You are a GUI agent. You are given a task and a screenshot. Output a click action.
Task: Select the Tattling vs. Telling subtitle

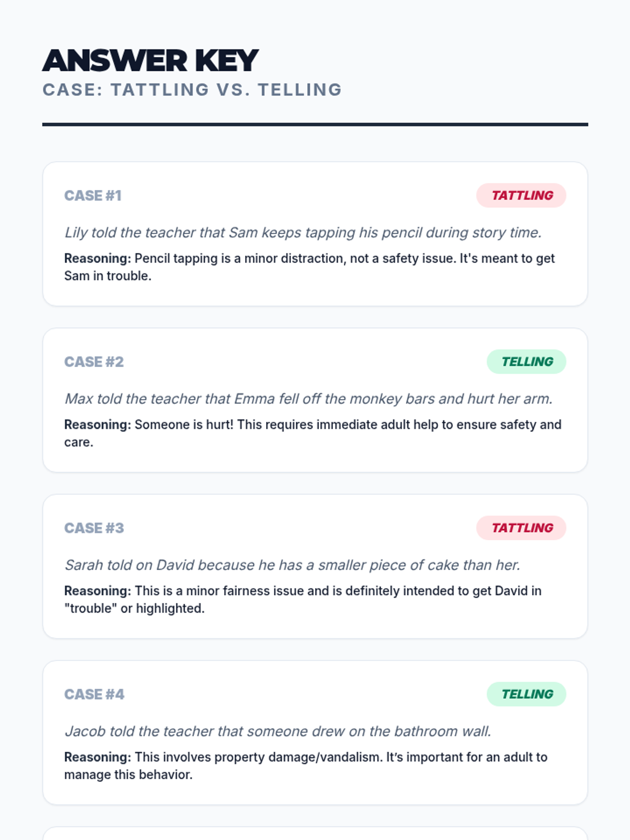pyautogui.click(x=192, y=90)
